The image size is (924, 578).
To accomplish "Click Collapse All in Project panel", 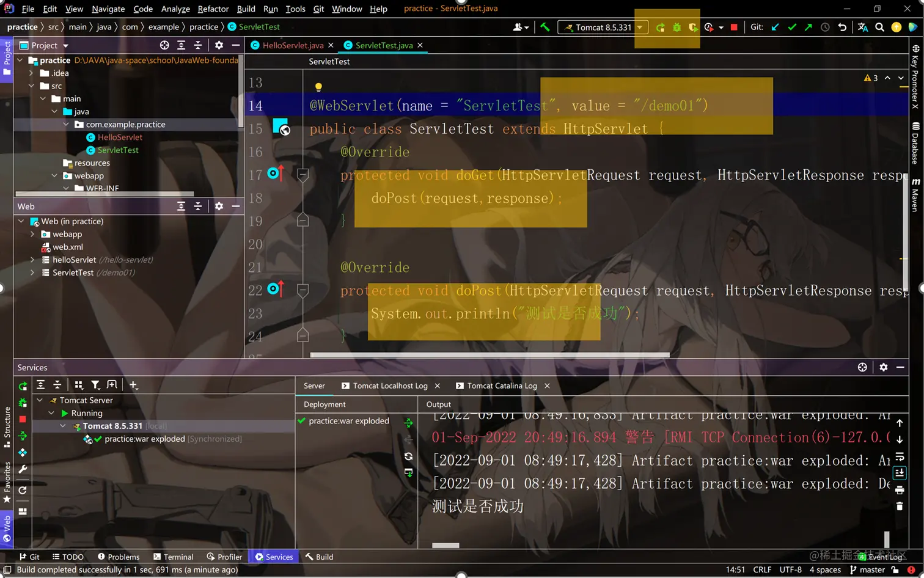I will [198, 45].
